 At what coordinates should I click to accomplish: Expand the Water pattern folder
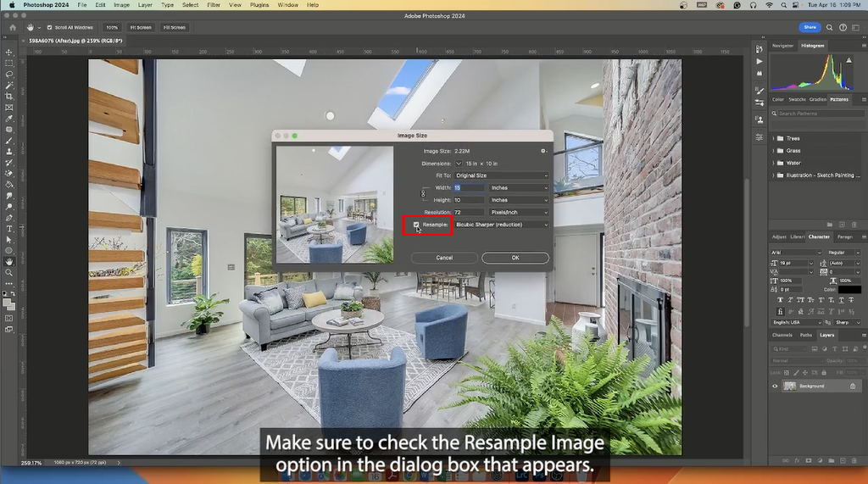click(x=773, y=163)
